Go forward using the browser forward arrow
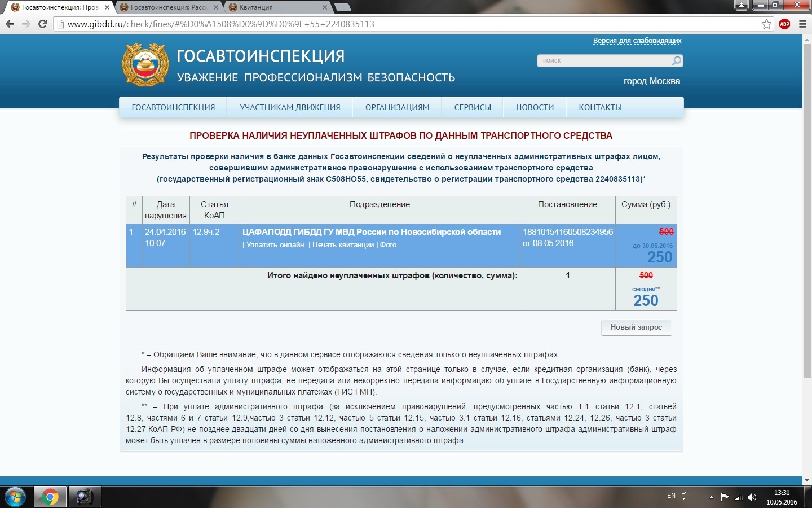812x508 pixels. 26,24
